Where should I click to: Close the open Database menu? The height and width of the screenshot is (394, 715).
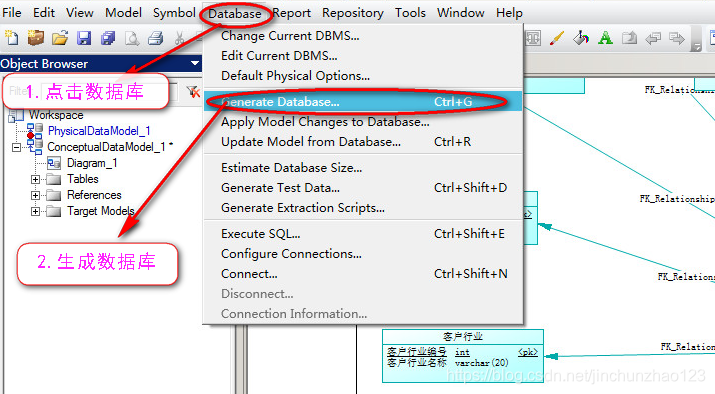235,14
